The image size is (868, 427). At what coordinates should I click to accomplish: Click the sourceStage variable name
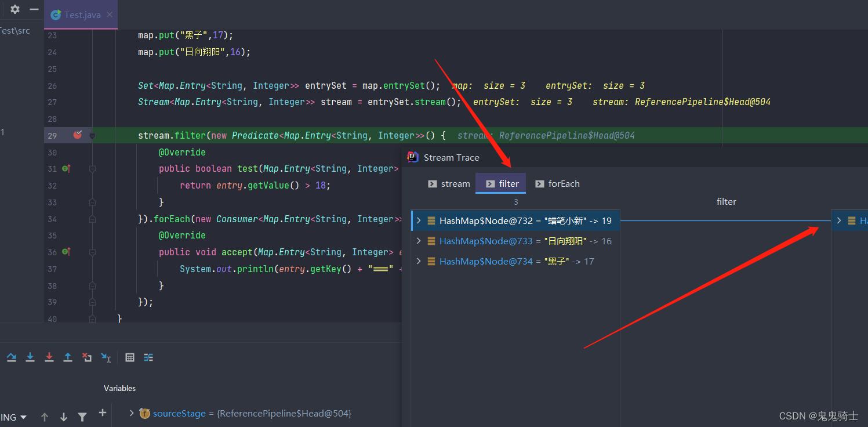pos(179,414)
